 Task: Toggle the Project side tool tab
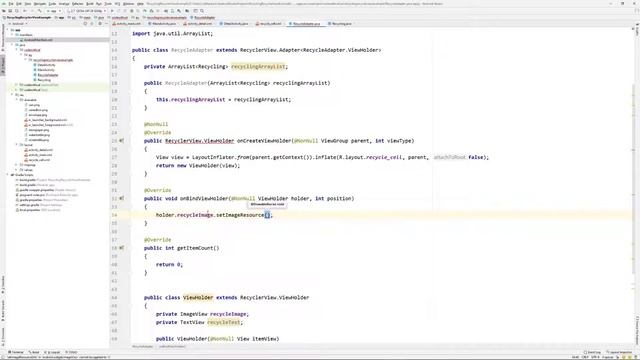[3, 64]
